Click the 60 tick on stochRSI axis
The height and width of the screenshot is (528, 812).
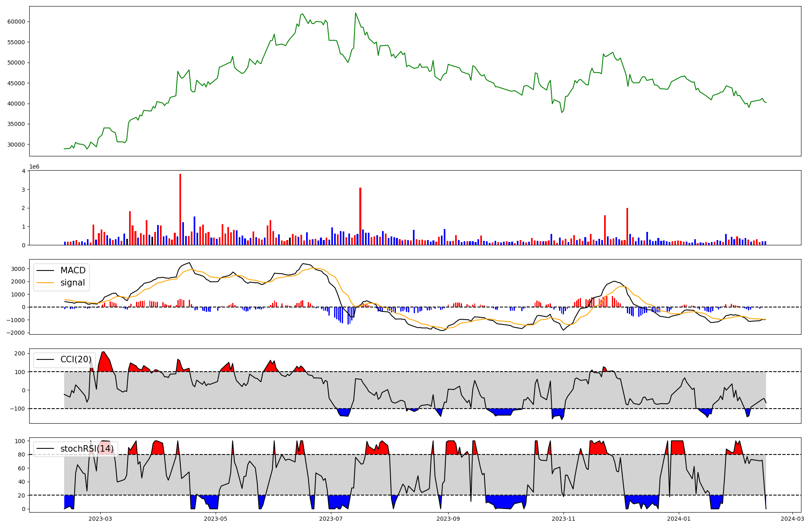[x=22, y=468]
